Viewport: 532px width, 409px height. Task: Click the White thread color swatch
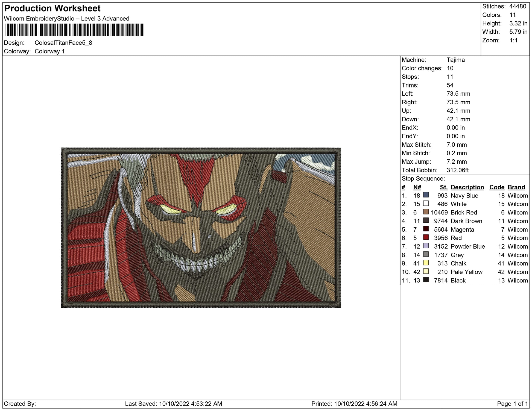(x=426, y=203)
